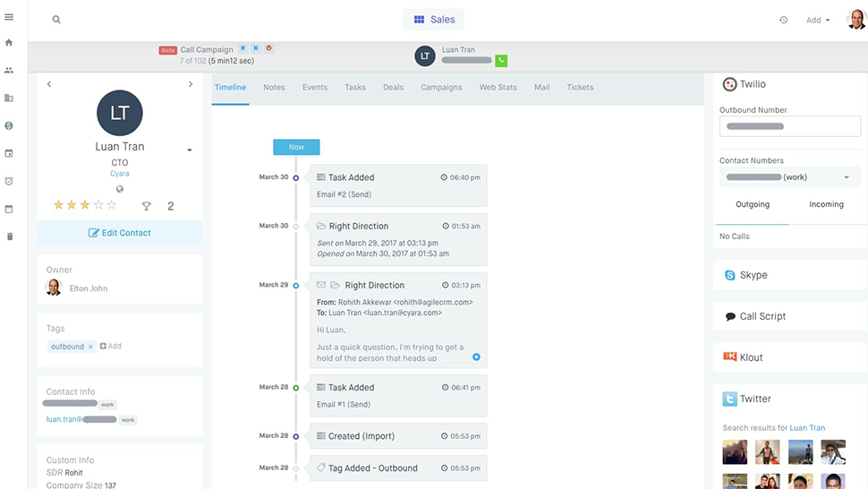This screenshot has width=868, height=489.
Task: Click the search magnifier icon
Action: pos(56,20)
